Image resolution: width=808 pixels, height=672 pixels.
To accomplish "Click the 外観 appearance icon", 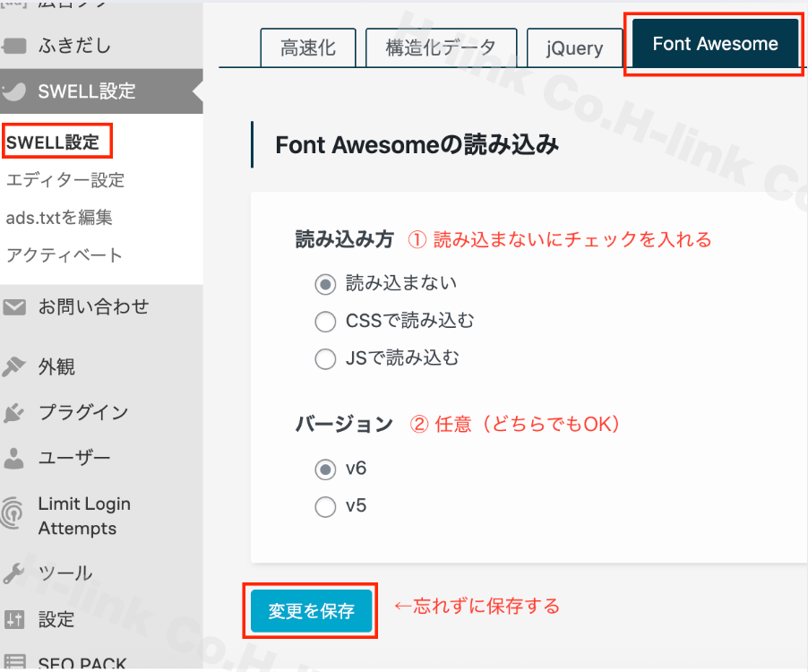I will click(x=16, y=366).
